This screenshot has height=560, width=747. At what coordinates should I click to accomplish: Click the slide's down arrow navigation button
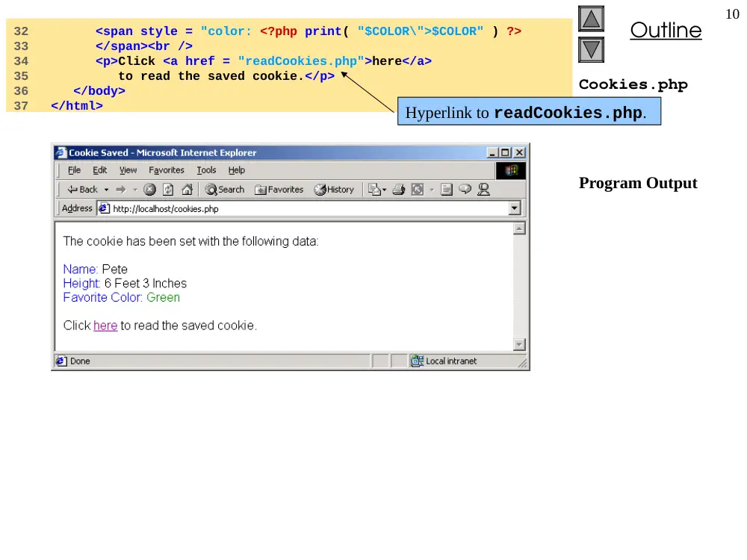pos(591,50)
